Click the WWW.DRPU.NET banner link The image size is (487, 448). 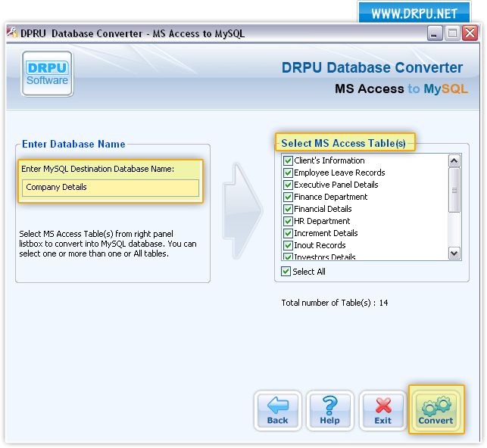(x=414, y=14)
